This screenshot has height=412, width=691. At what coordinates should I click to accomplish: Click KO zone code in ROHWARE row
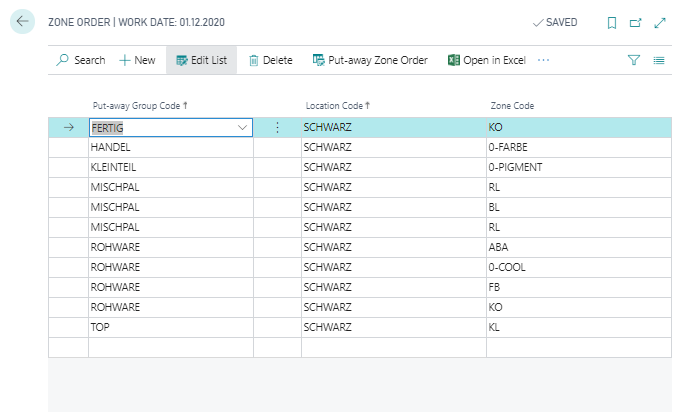click(x=579, y=307)
